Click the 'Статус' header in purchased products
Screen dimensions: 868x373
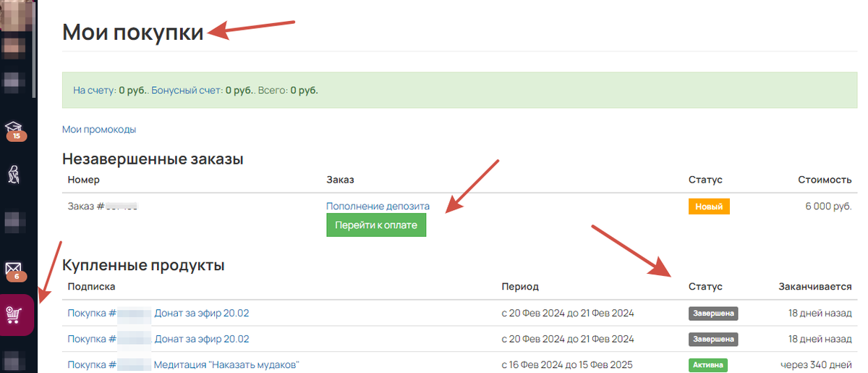(x=705, y=287)
